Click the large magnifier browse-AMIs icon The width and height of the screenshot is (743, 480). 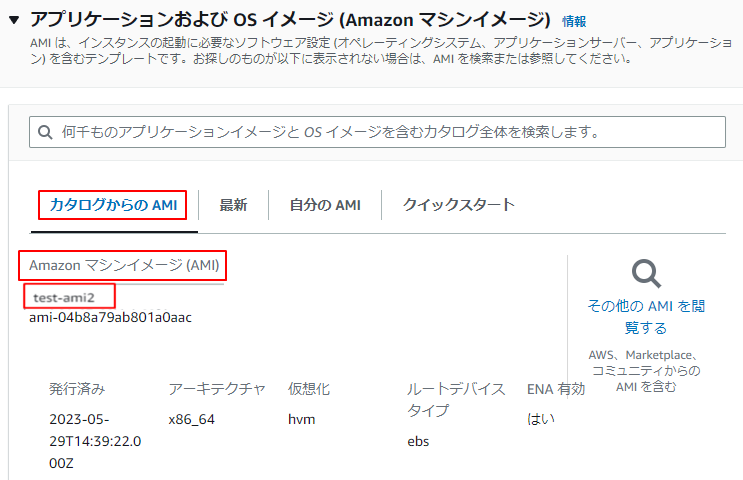click(646, 273)
